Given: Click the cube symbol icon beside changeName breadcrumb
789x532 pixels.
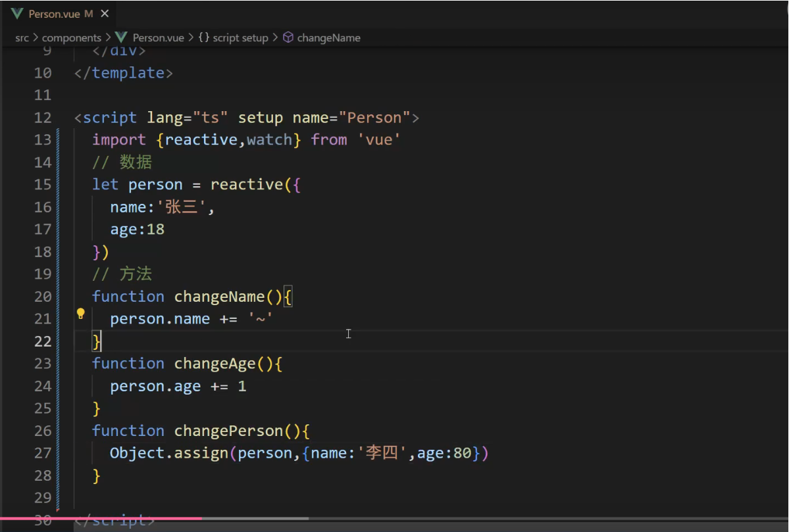Looking at the screenshot, I should [x=288, y=37].
